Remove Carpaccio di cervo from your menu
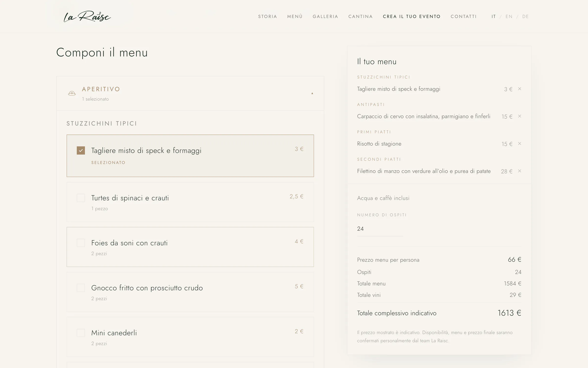588x368 pixels. pos(519,116)
